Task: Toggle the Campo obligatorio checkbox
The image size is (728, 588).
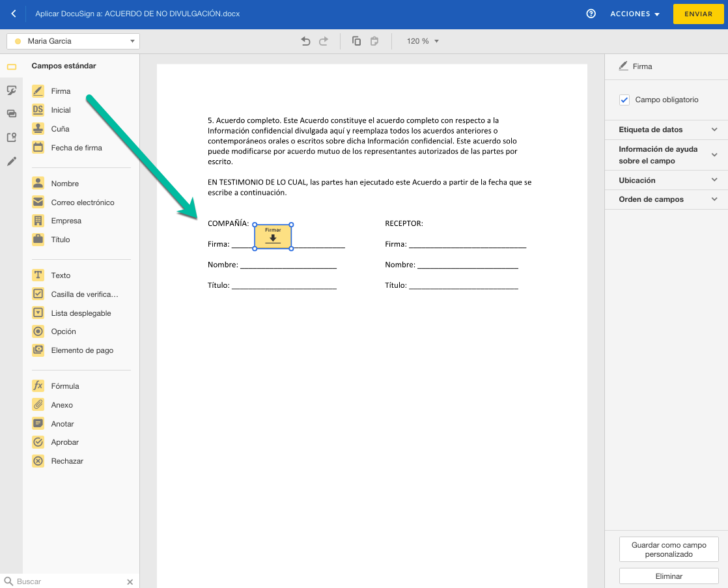Action: (624, 100)
